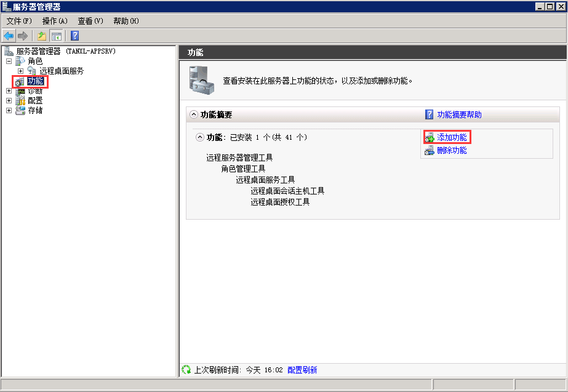The image size is (568, 392).
Task: Click the Up one level folder icon
Action: tap(42, 36)
